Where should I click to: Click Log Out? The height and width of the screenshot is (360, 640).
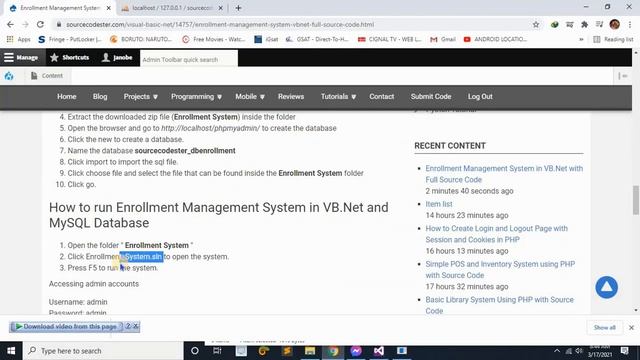click(480, 97)
